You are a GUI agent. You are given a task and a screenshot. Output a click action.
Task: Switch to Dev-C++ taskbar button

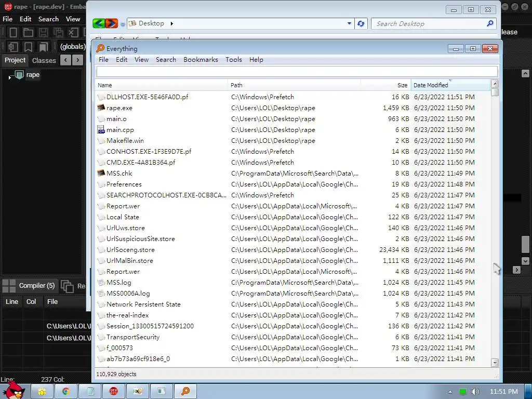coord(114,392)
